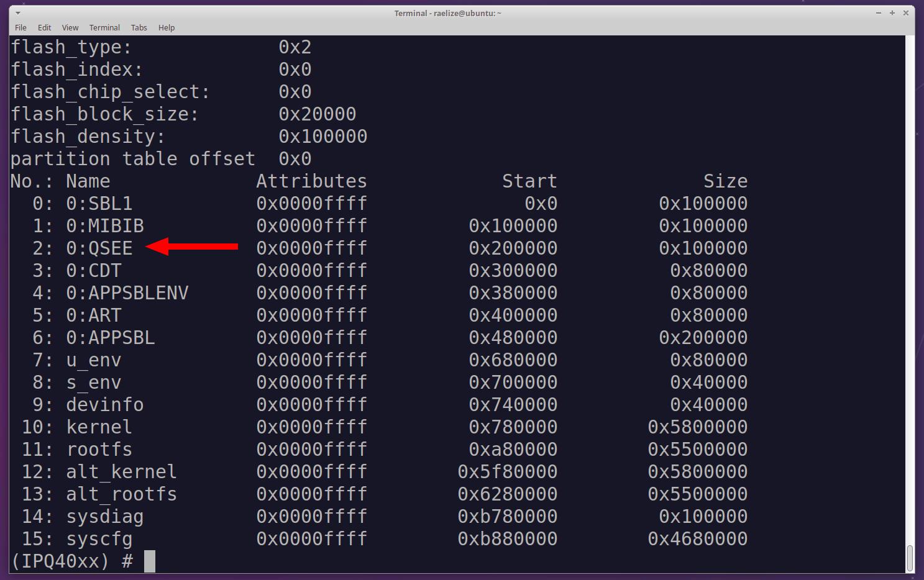The width and height of the screenshot is (924, 580).
Task: Maximize the terminal window
Action: 892,13
